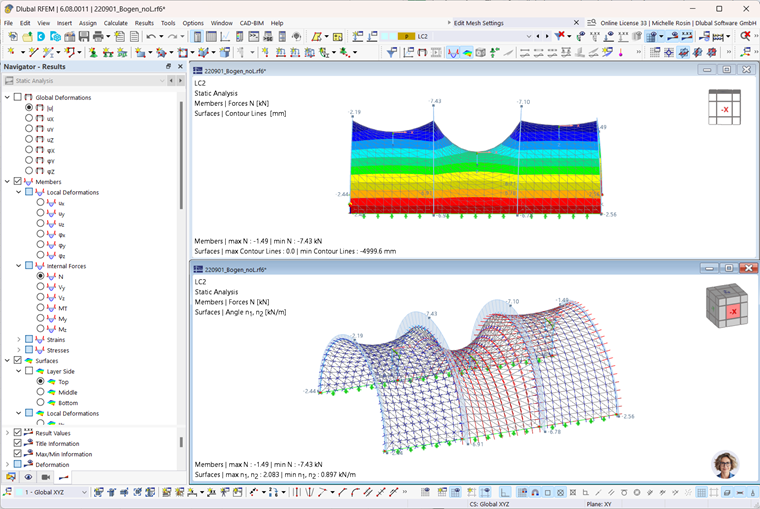The height and width of the screenshot is (509, 760).
Task: Select the My internal force radio button
Action: 40,318
